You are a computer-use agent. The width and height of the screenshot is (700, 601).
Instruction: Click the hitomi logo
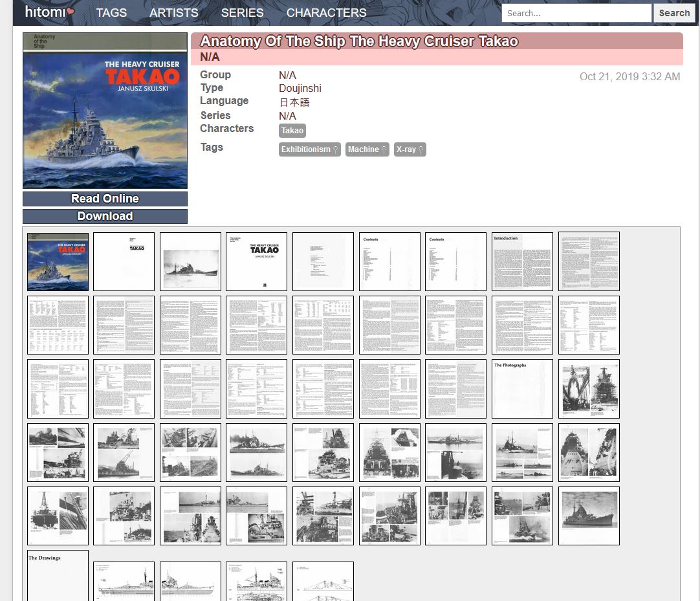[x=50, y=12]
